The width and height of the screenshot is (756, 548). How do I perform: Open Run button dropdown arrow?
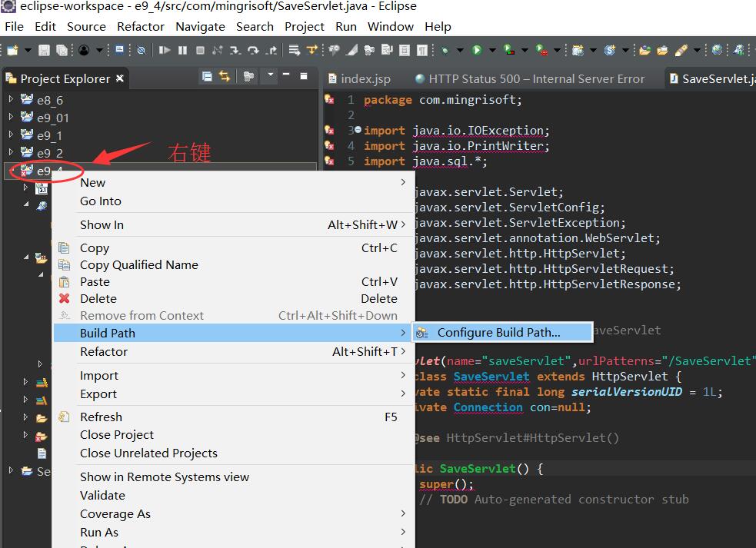click(x=492, y=50)
